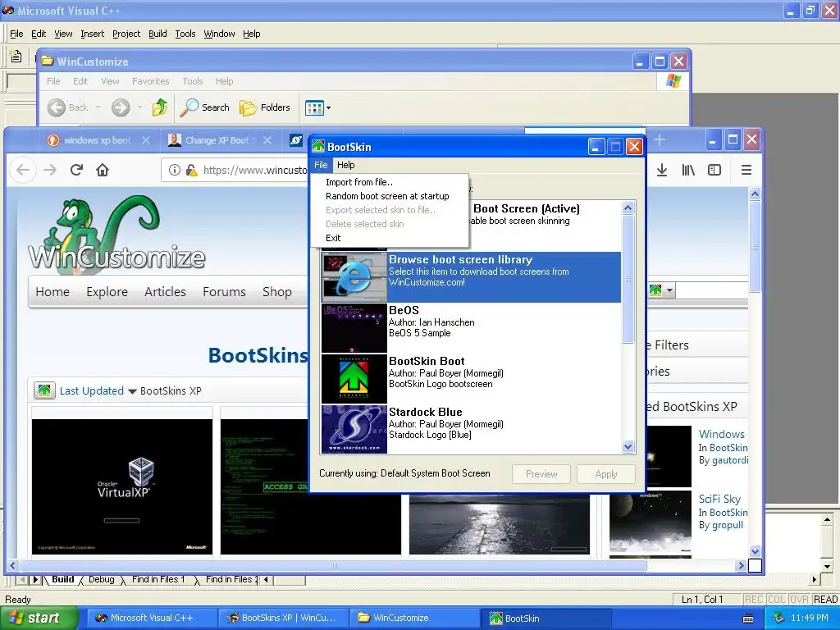This screenshot has width=840, height=630.
Task: Choose Exit in BootSkin File menu
Action: (333, 238)
